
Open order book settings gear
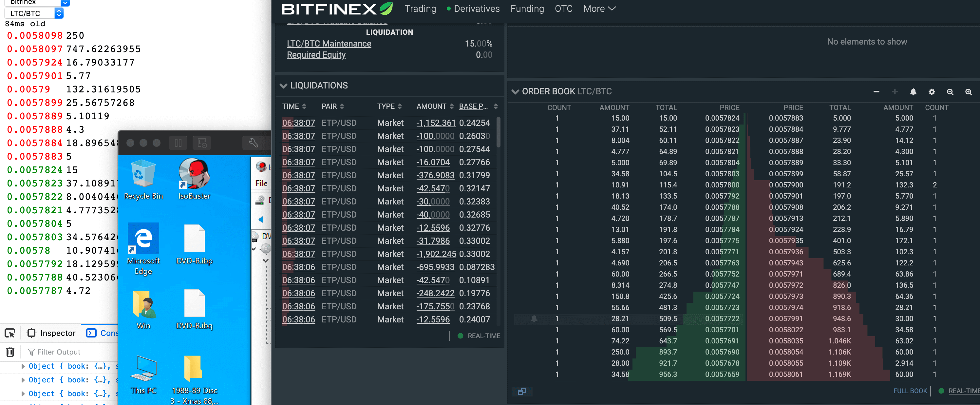[932, 92]
